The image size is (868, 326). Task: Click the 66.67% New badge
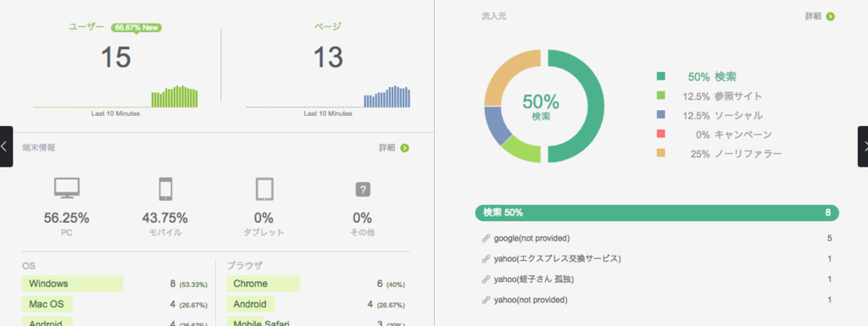pos(136,27)
